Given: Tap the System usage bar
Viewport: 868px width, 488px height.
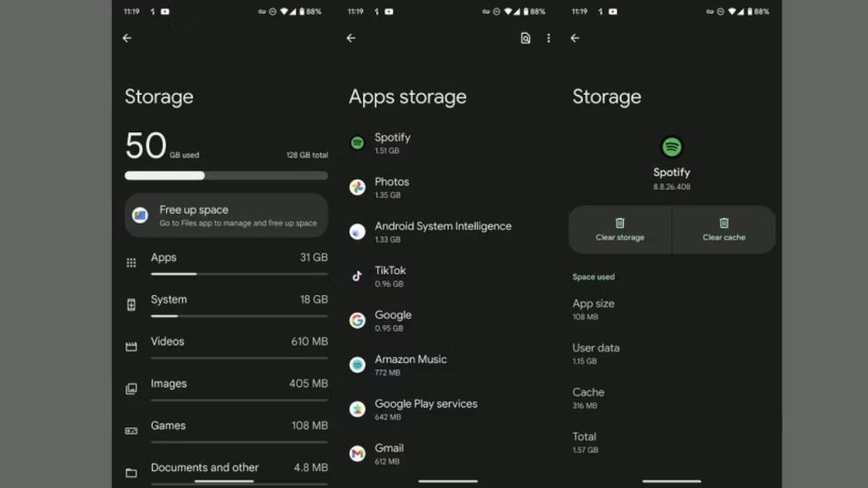Looking at the screenshot, I should 239,316.
